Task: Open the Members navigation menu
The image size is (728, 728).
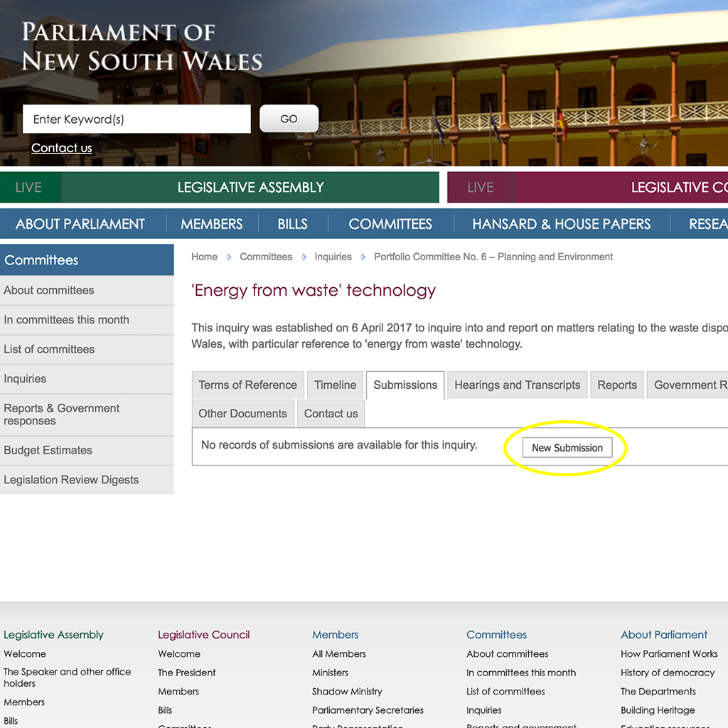Action: tap(212, 224)
